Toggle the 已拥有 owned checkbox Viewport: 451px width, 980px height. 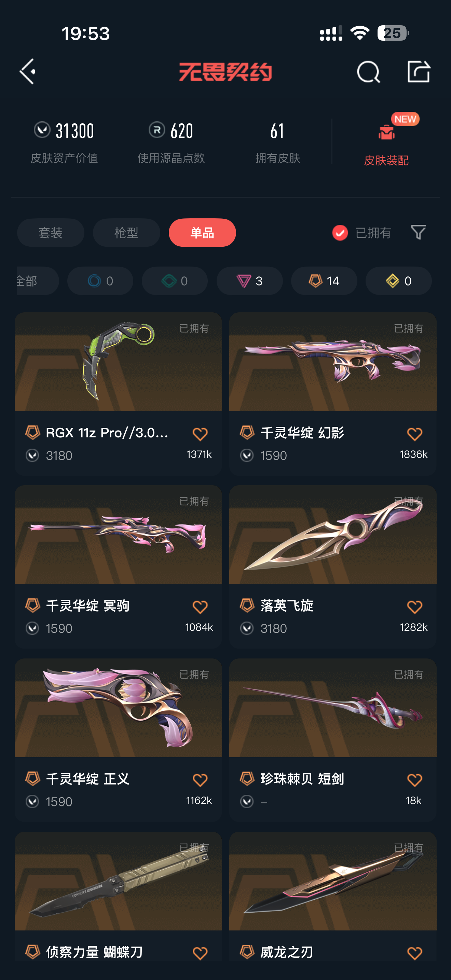click(x=340, y=232)
